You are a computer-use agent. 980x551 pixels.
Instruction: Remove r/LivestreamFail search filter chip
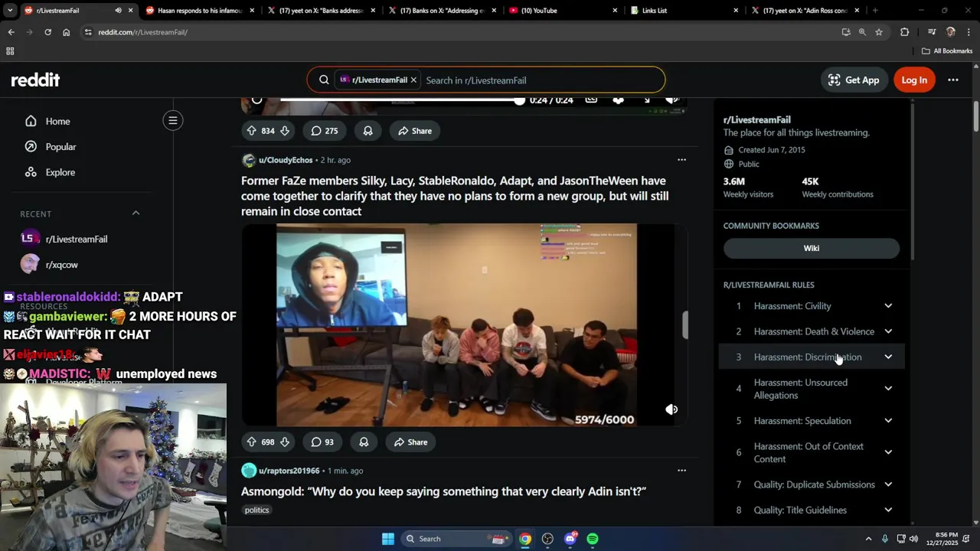(413, 80)
